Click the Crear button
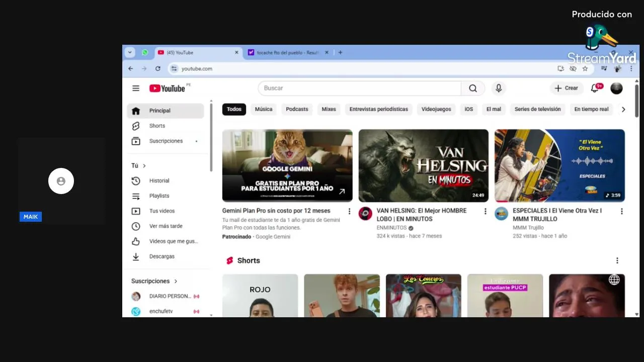 point(567,88)
